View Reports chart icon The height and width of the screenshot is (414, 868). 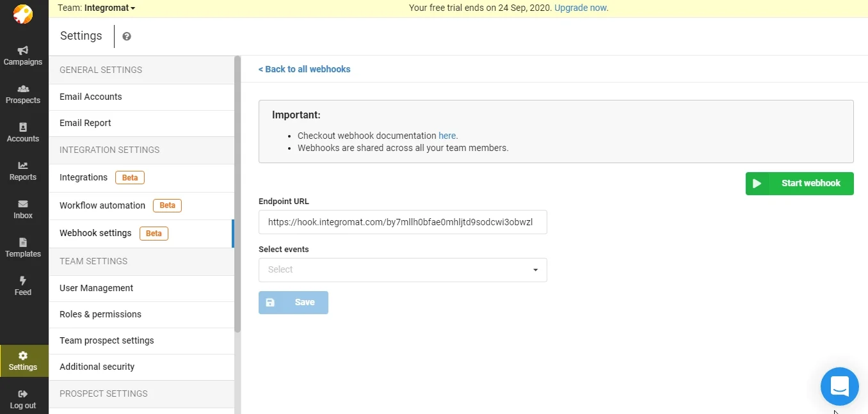click(23, 166)
